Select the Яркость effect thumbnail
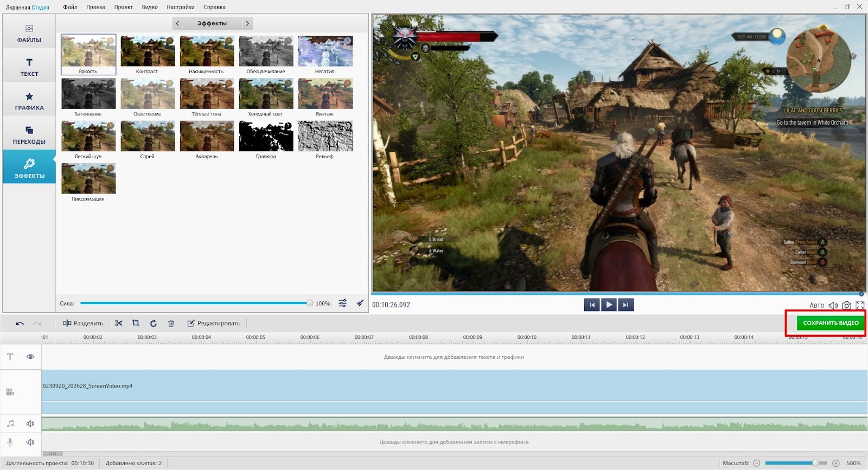 click(88, 54)
